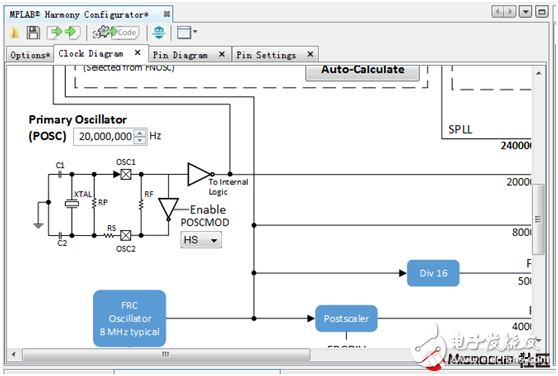Save configuration using the floppy disk icon
Screen dimensions: 558x376
[33, 33]
